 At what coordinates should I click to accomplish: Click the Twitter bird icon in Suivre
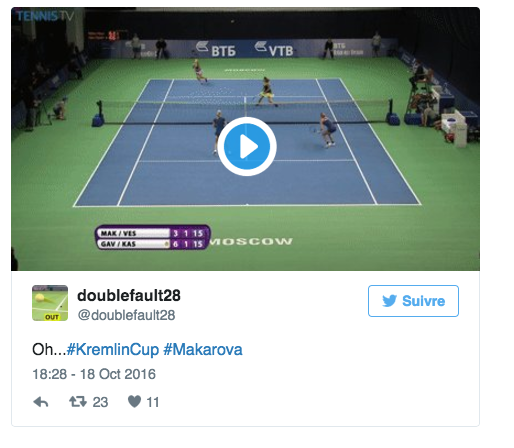click(389, 301)
